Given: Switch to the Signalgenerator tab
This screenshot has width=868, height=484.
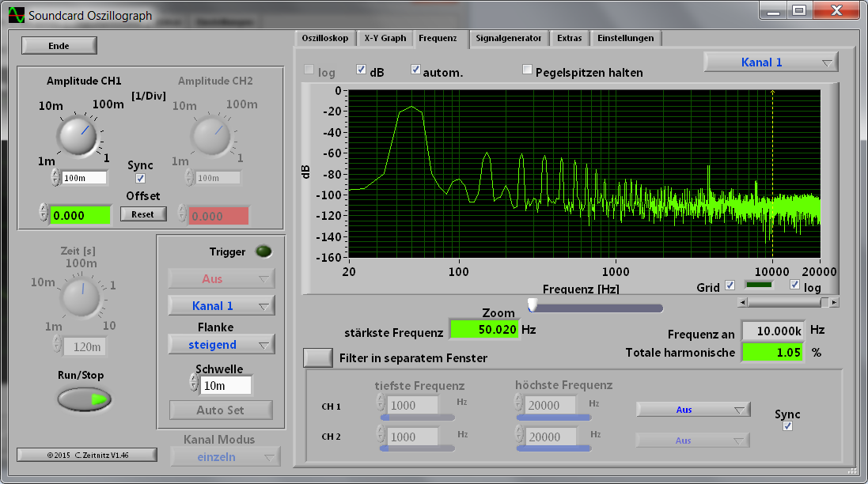Looking at the screenshot, I should [508, 38].
